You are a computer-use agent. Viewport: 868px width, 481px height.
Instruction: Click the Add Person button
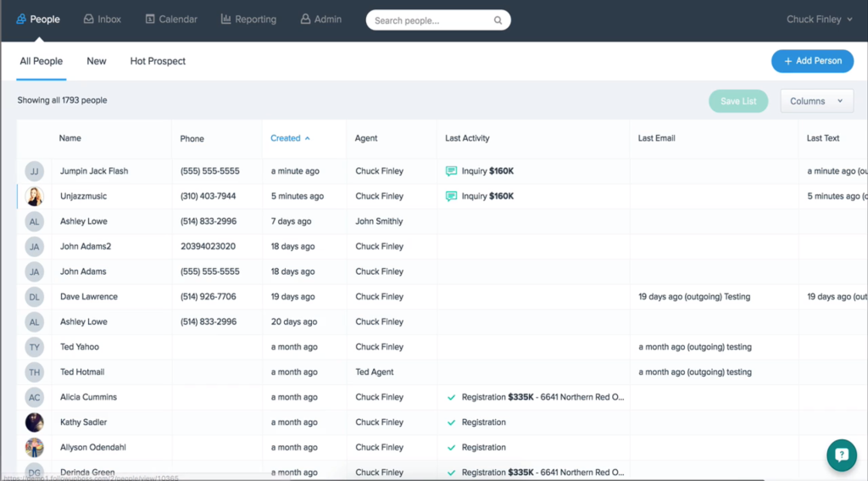812,61
